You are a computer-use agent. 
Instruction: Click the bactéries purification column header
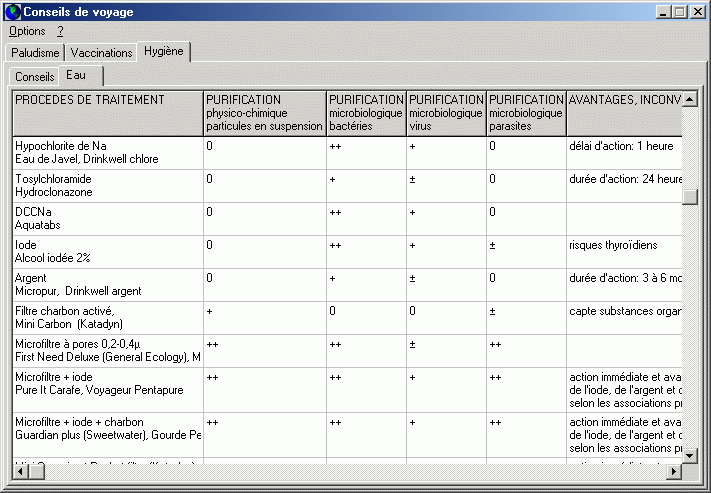point(366,113)
